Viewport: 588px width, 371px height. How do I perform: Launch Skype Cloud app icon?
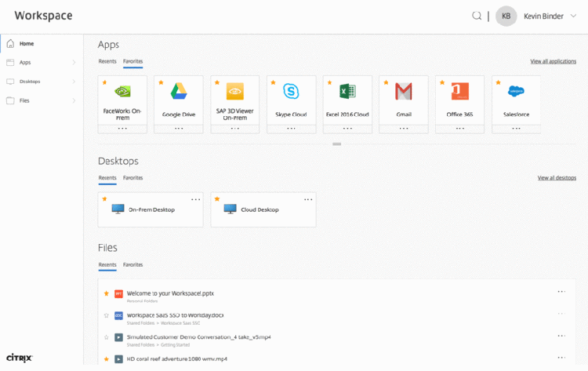291,91
